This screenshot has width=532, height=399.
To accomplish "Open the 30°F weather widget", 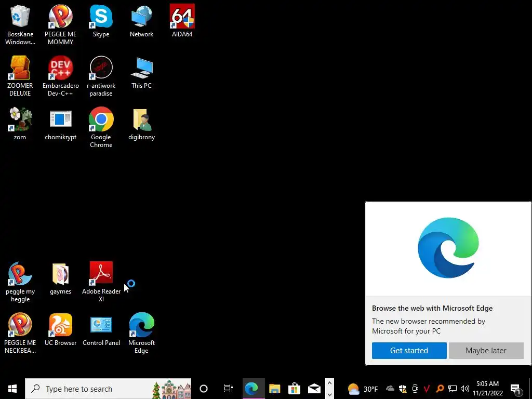I will click(362, 389).
